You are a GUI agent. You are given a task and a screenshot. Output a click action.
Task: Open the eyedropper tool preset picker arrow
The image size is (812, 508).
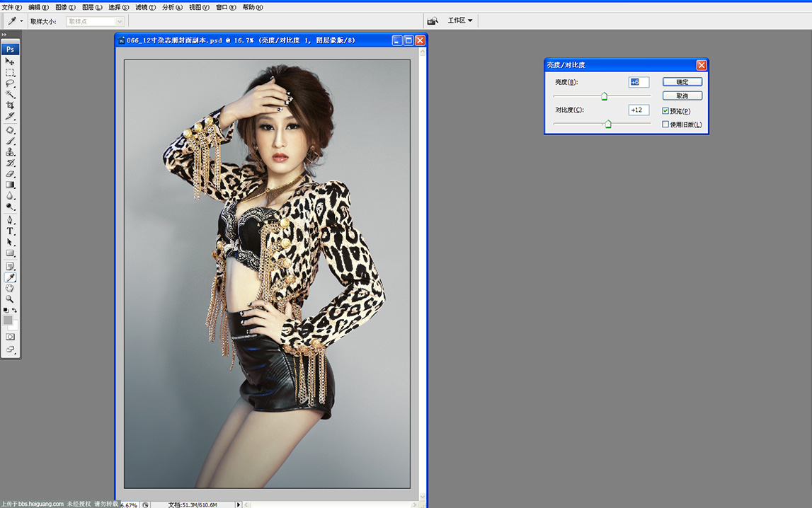(21, 21)
